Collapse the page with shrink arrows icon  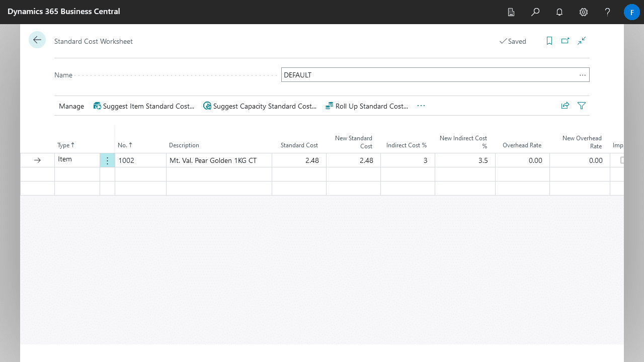582,41
